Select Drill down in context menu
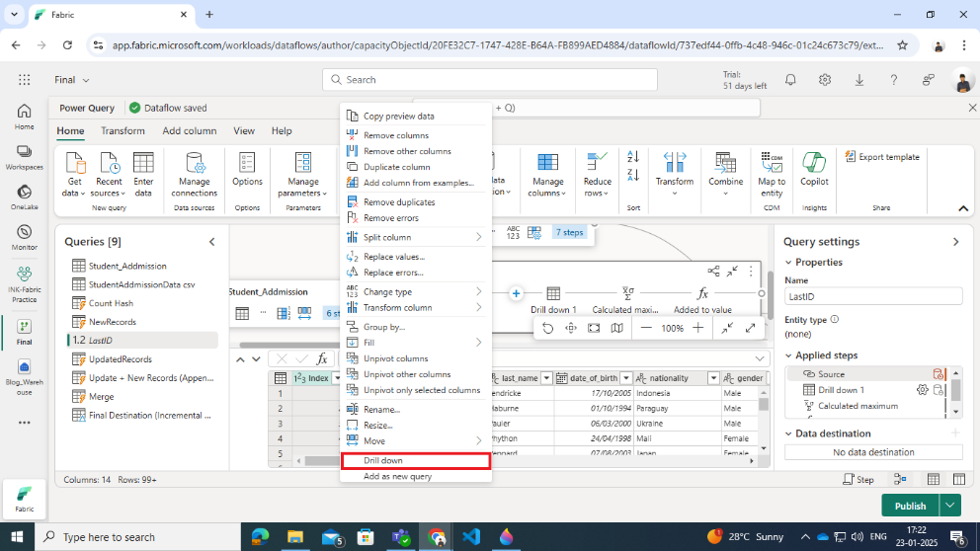 tap(416, 460)
